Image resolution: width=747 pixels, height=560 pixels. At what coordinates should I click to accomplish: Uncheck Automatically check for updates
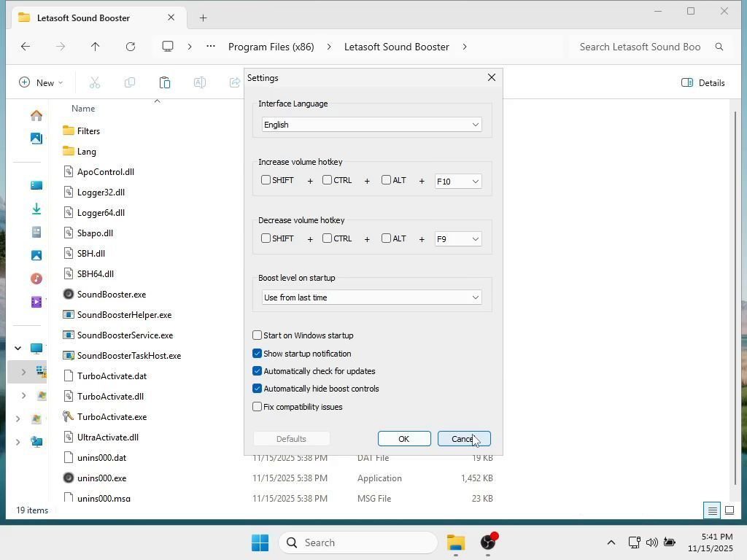click(x=258, y=371)
